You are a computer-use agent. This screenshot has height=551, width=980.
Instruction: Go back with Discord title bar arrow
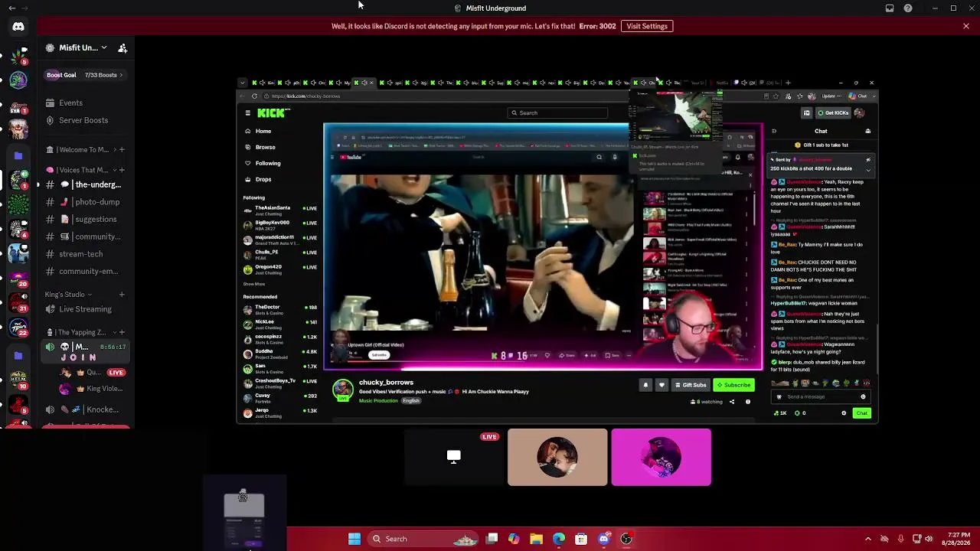tap(11, 8)
